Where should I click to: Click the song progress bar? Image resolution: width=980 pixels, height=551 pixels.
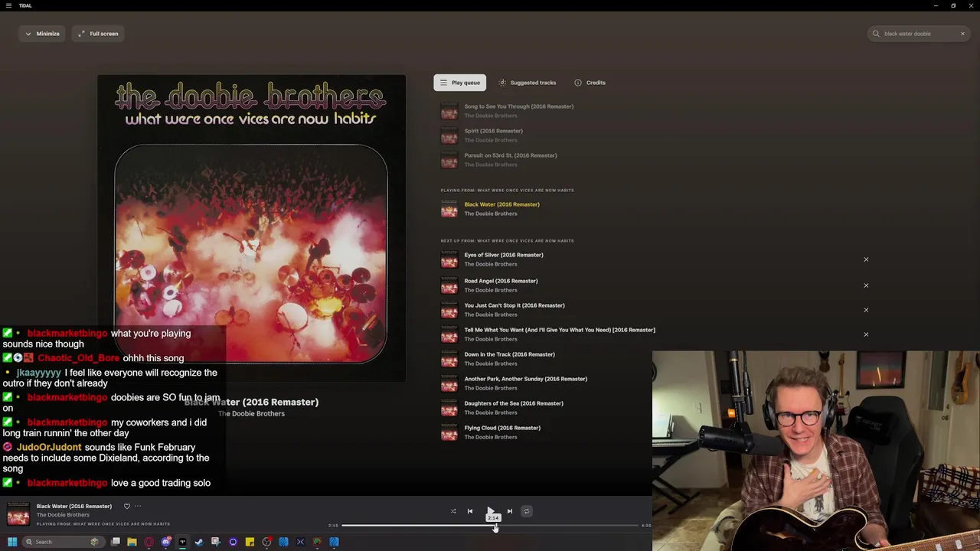click(490, 526)
